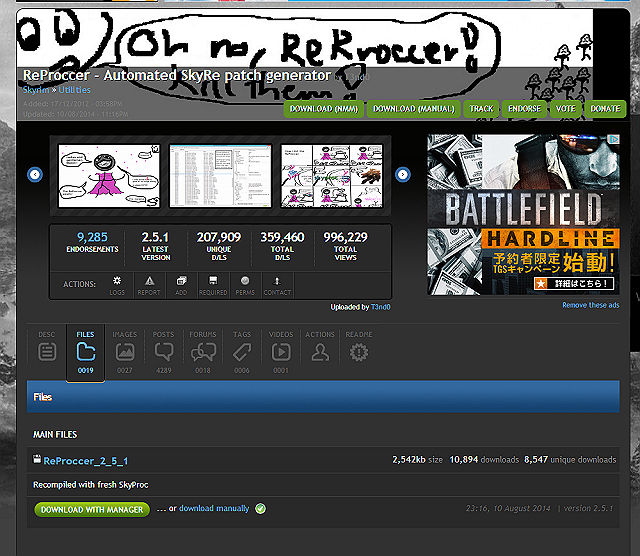640x556 pixels.
Task: Open the Required files icon
Action: [x=213, y=285]
